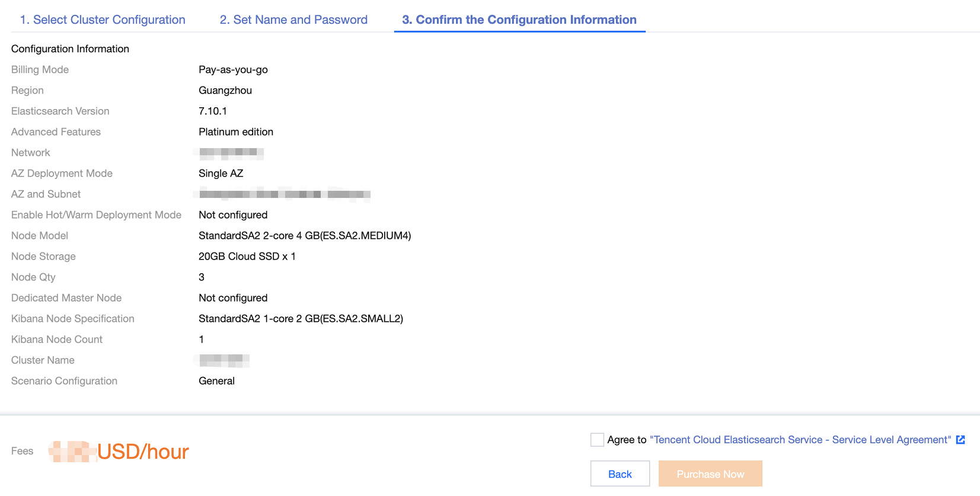The image size is (980, 496).
Task: Click the Configuration Information heading
Action: click(x=70, y=49)
